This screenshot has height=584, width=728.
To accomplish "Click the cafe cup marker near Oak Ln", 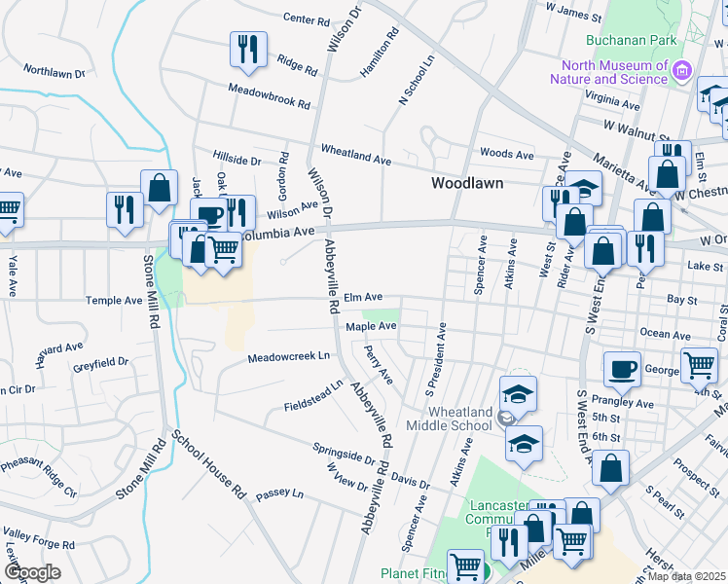I will coord(209,216).
